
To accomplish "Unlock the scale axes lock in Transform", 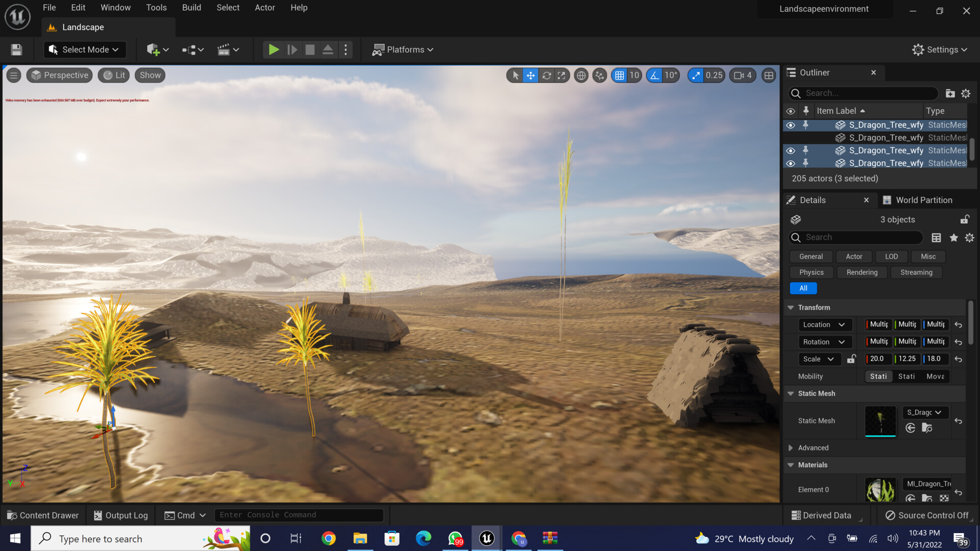I will tap(851, 359).
